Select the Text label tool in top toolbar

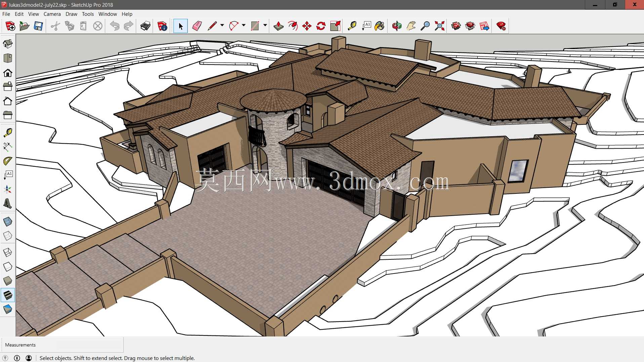click(366, 26)
